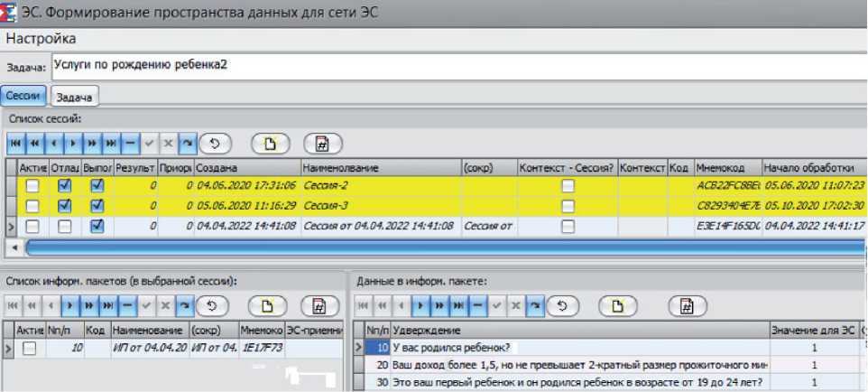Screen dimensions: 868x392
Task: Toggle Актив checkbox for Сессия-2
Action: (32, 186)
